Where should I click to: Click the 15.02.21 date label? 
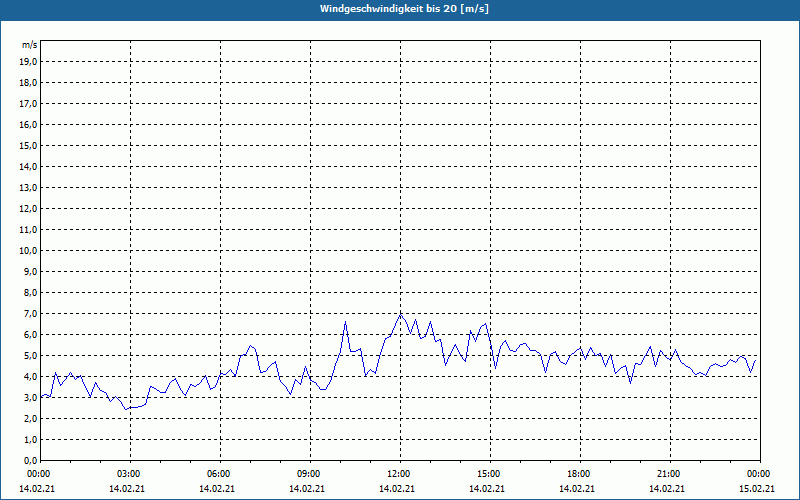click(x=757, y=489)
